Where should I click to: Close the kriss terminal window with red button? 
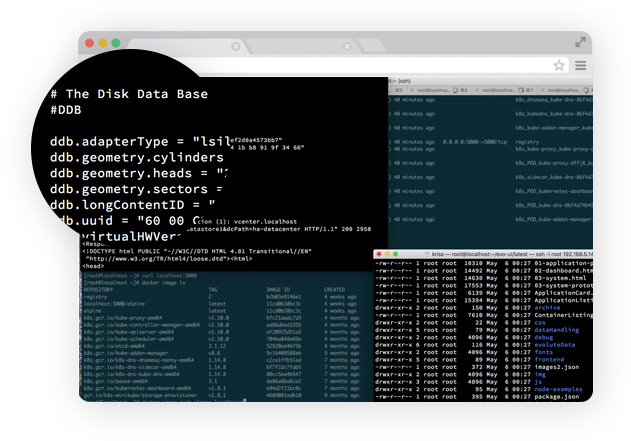pyautogui.click(x=379, y=254)
